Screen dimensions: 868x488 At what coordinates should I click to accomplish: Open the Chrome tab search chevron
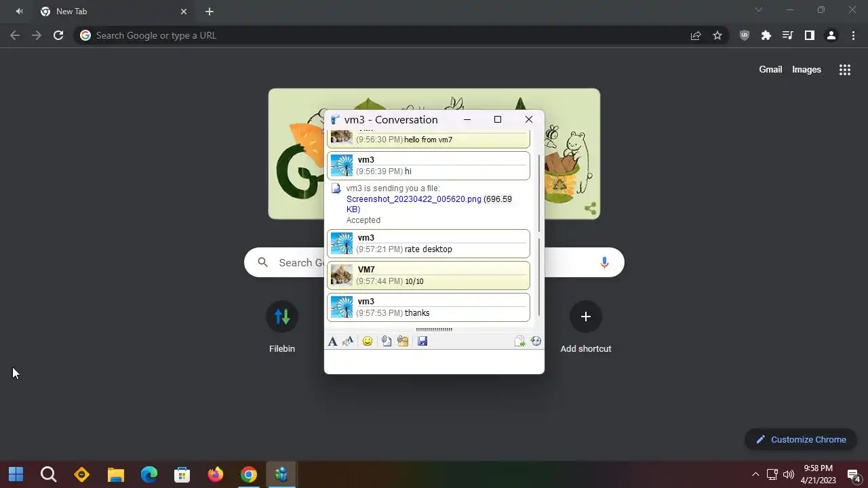pos(759,9)
